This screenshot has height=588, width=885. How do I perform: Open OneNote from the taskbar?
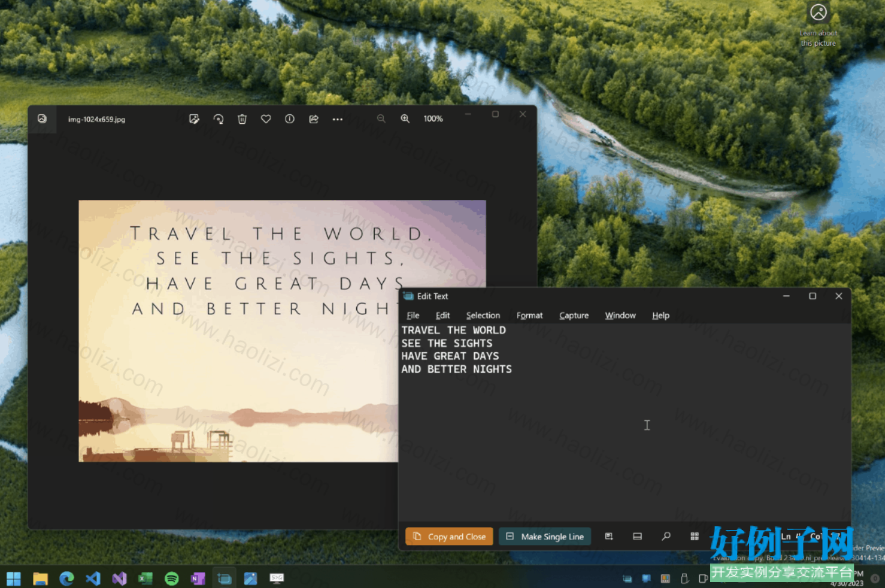(x=198, y=578)
